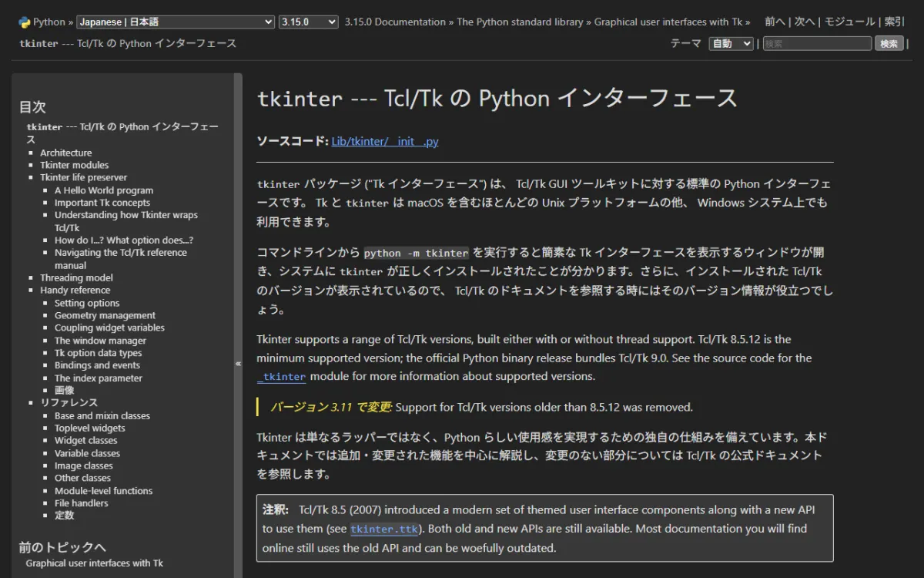Jump to リファレンス section in sidebar
Screen dimensions: 924x578
(69, 402)
